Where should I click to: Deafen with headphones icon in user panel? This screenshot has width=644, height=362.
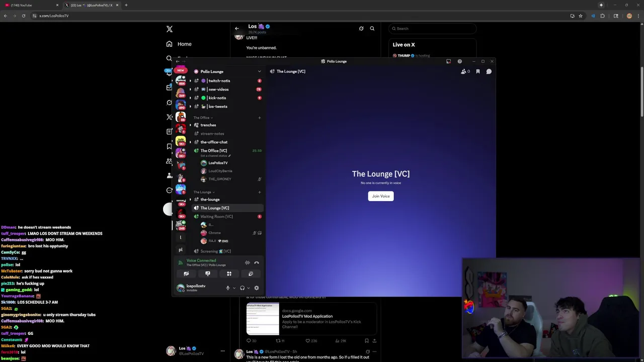[242, 288]
